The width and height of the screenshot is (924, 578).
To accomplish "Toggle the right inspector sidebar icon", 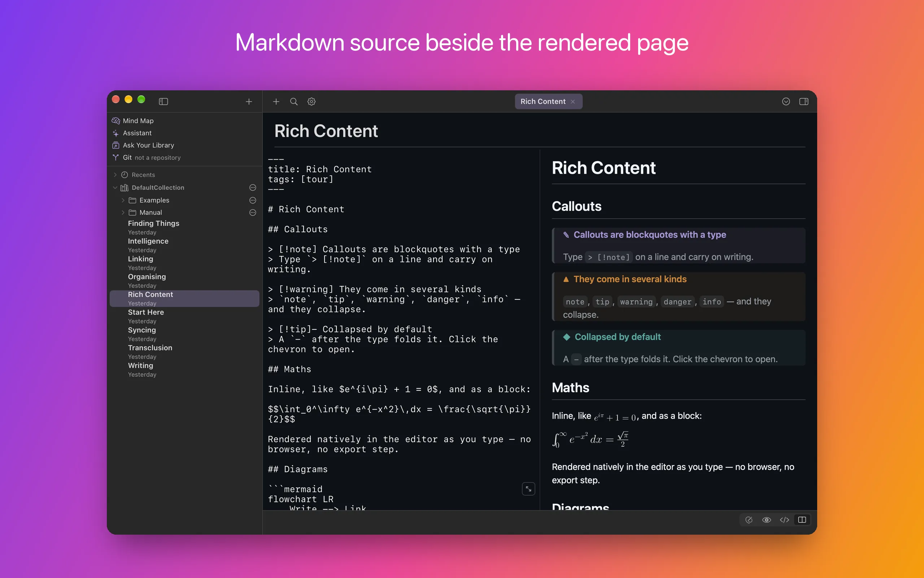I will coord(804,101).
